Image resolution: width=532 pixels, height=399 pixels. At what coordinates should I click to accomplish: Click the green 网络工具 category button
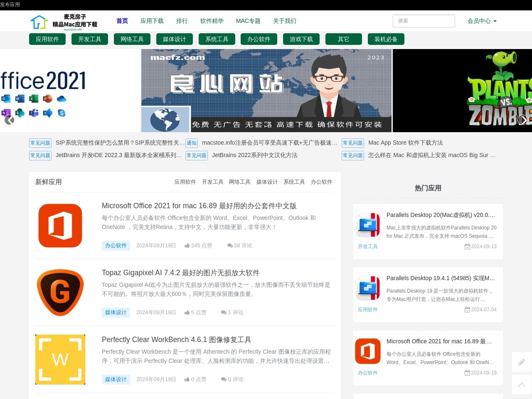pyautogui.click(x=132, y=39)
